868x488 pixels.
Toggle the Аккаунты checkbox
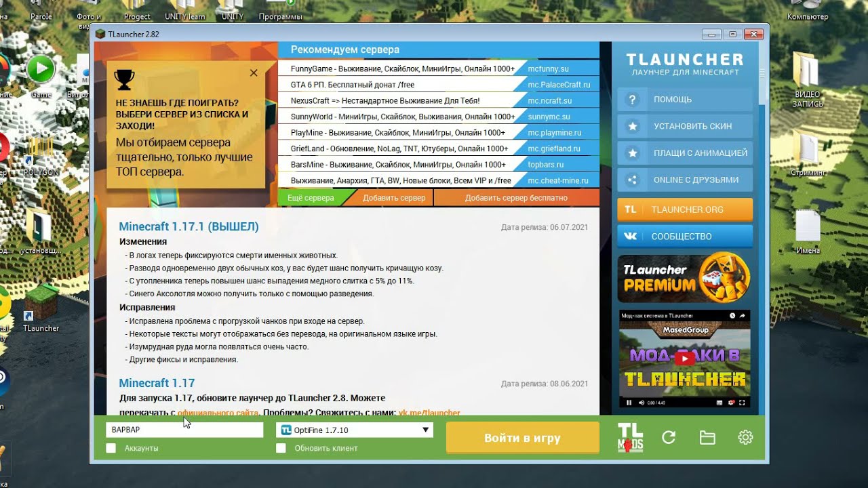tap(111, 448)
